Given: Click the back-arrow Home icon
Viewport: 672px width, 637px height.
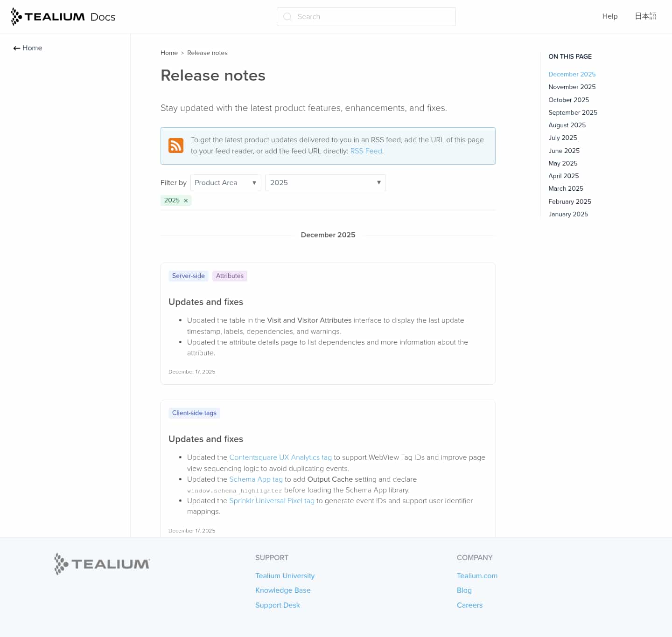Looking at the screenshot, I should [x=16, y=48].
